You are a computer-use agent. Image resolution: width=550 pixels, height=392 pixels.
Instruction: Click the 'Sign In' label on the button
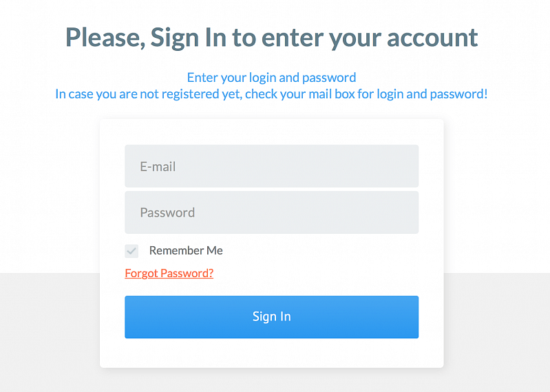coord(271,316)
